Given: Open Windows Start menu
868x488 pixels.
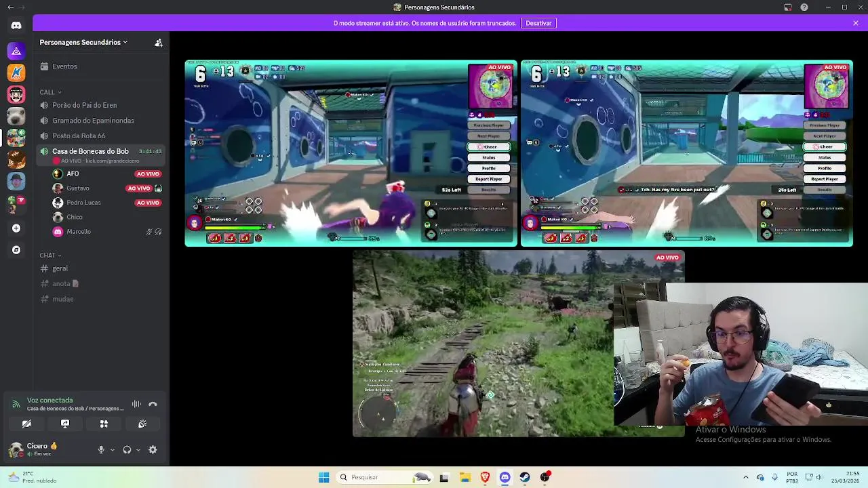Looking at the screenshot, I should pos(323,477).
